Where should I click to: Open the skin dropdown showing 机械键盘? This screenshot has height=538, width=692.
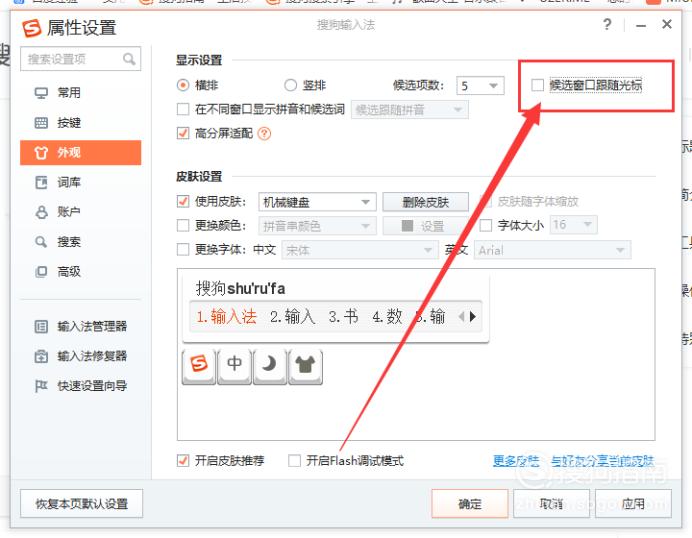click(x=317, y=202)
